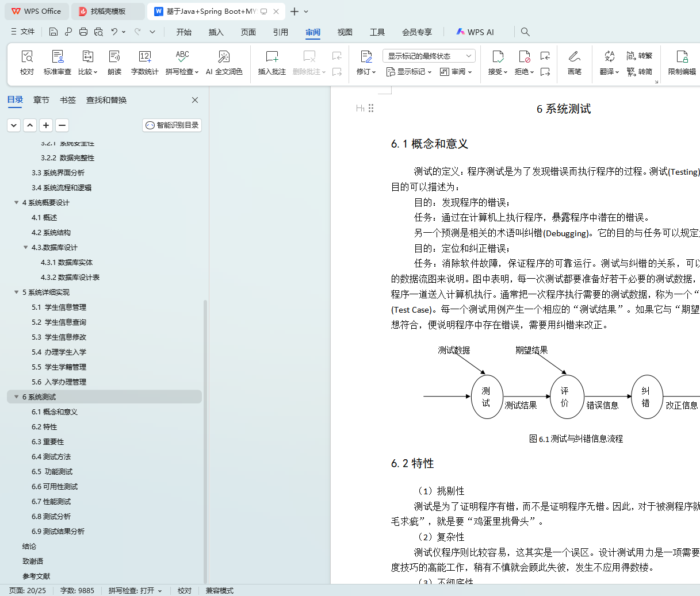This screenshot has width=700, height=596.
Task: Open the 文件 menu
Action: 23,32
